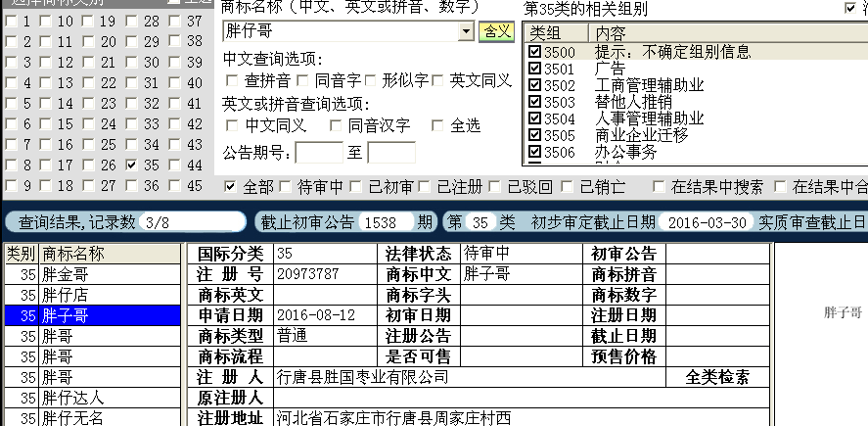Image resolution: width=868 pixels, height=426 pixels.
Task: Uncheck group 3504 人事管理辅助业
Action: pos(534,118)
